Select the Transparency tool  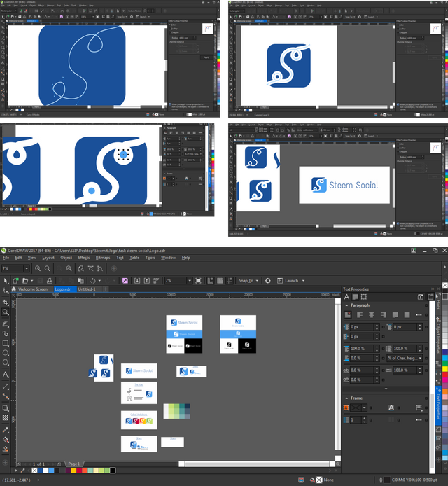tap(6, 417)
